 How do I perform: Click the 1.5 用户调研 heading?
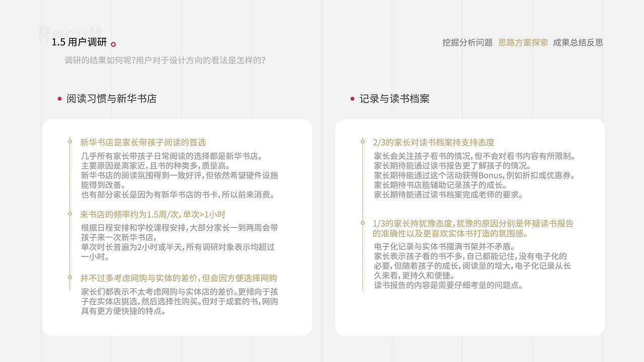[79, 42]
